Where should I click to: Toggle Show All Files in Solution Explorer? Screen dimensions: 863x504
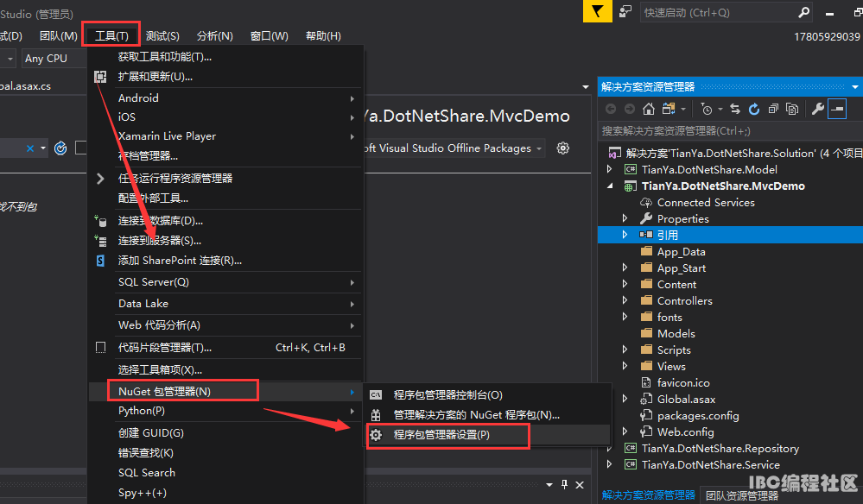[x=792, y=109]
